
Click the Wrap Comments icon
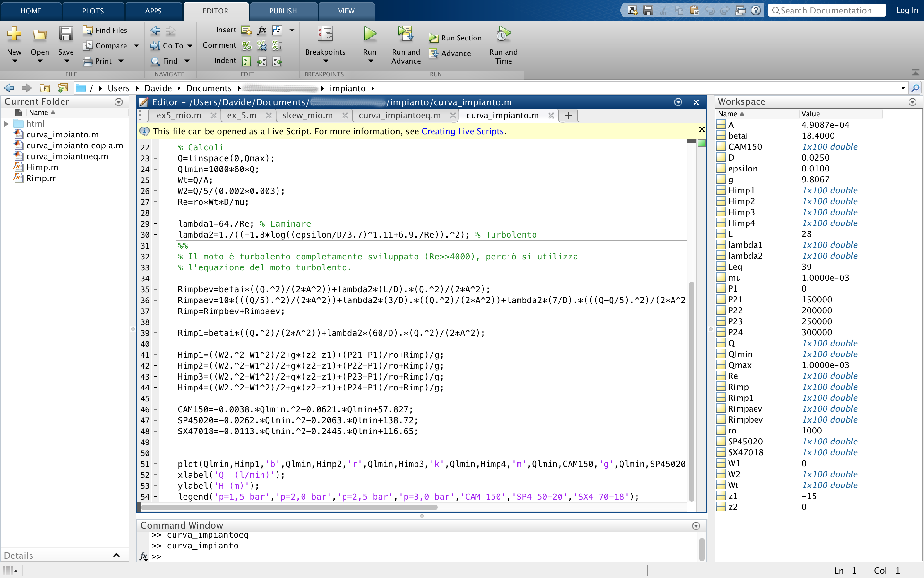click(277, 46)
